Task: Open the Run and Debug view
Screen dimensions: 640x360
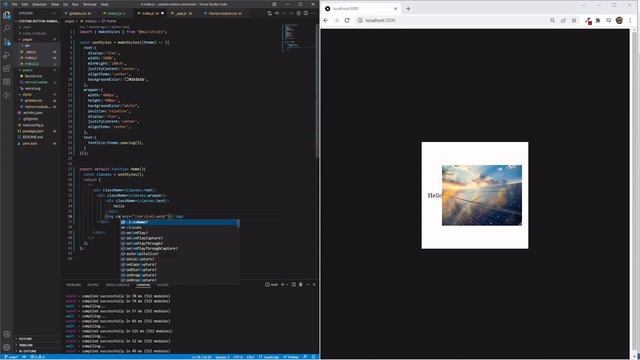Action: click(7, 55)
